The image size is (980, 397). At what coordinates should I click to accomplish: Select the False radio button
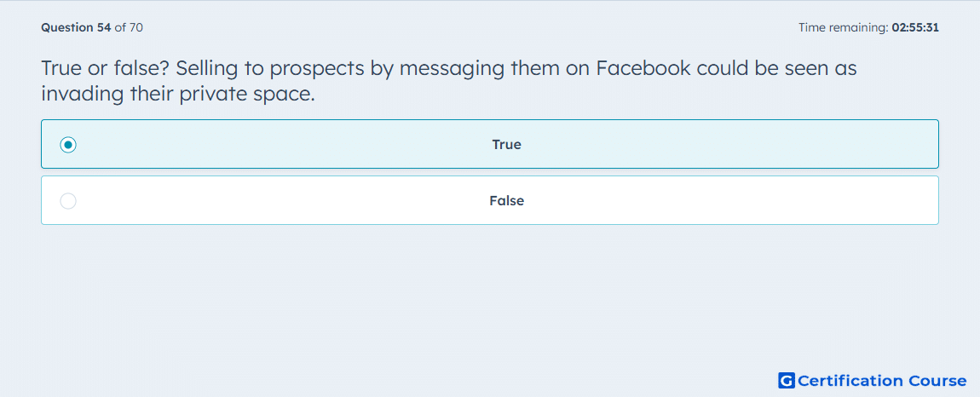(x=68, y=201)
